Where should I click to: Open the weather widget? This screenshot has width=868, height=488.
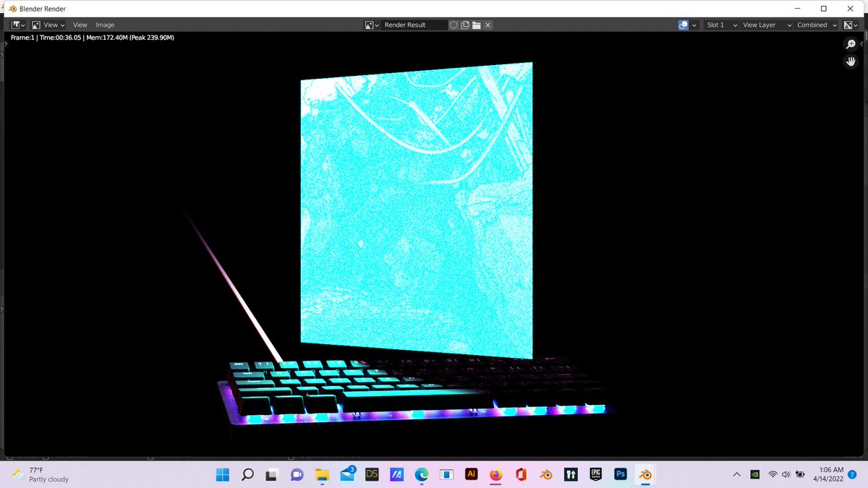coord(41,474)
